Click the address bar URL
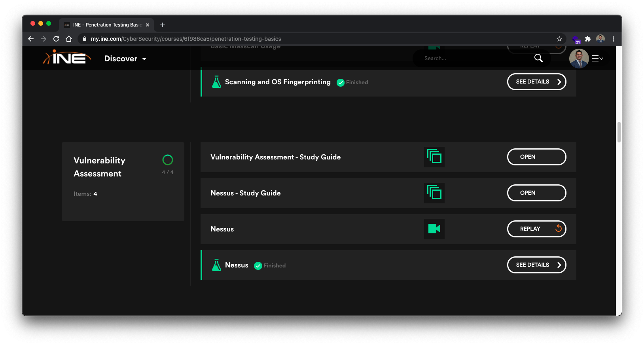 [186, 39]
